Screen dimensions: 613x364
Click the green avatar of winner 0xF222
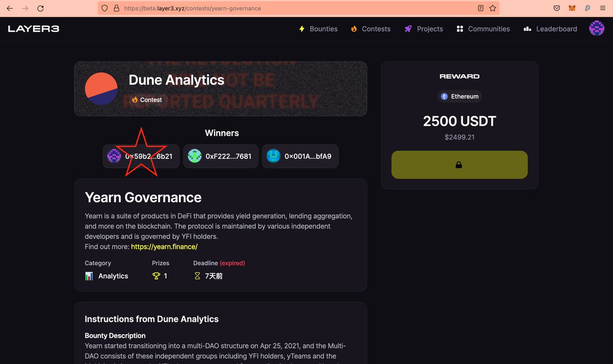[x=195, y=156]
